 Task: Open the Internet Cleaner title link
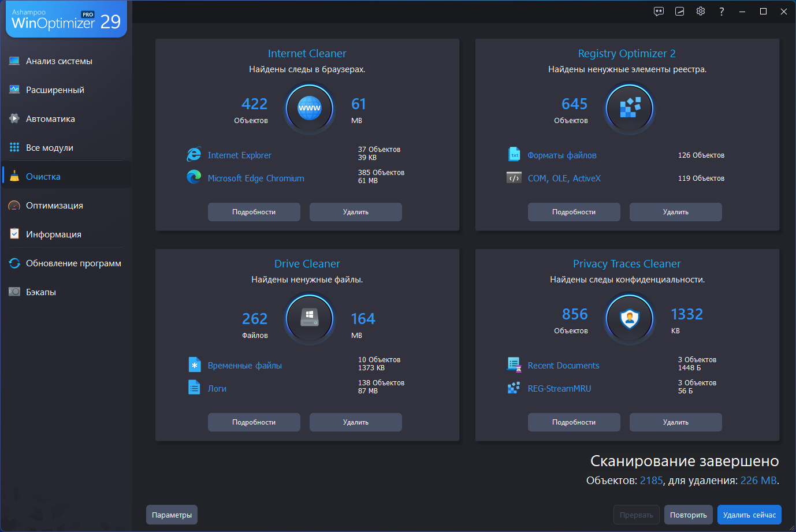click(x=307, y=54)
